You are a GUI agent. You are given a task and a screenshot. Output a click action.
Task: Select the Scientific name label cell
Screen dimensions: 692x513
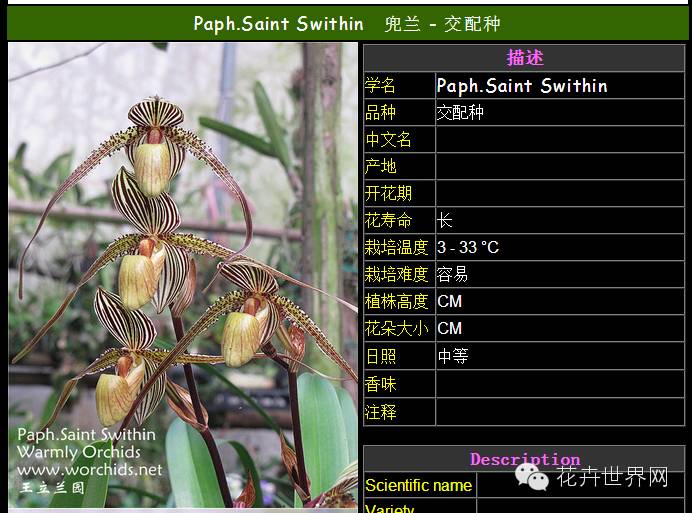[419, 486]
